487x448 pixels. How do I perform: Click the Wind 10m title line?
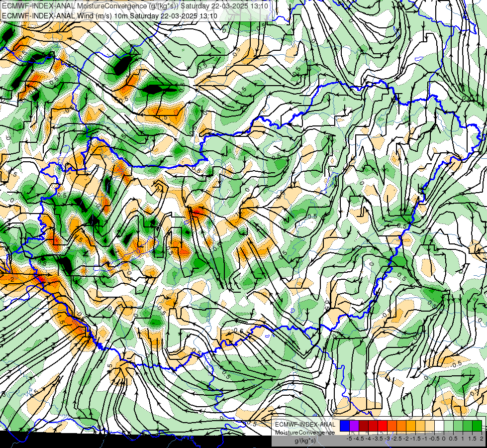tap(109, 16)
